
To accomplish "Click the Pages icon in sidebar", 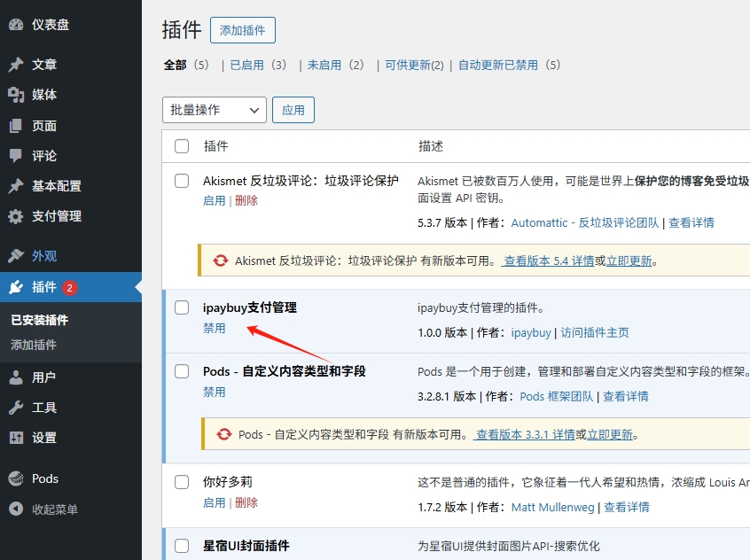I will pos(16,126).
